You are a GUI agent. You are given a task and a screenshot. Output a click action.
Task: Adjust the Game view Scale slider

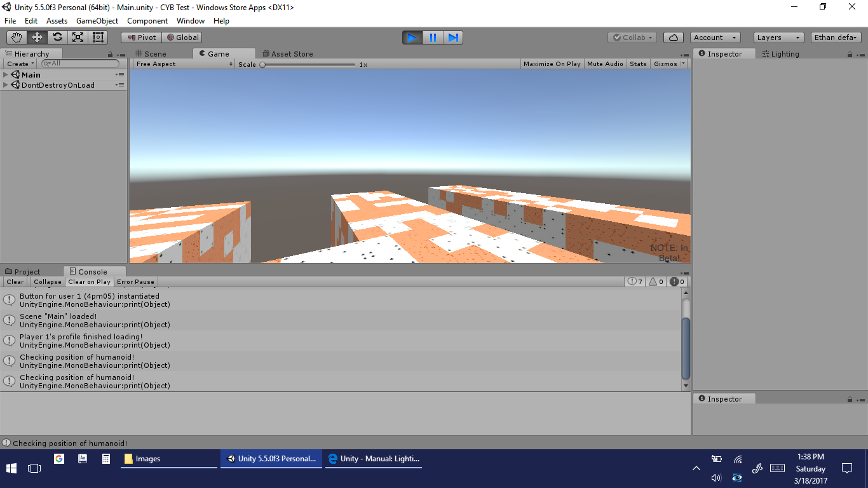click(x=262, y=64)
